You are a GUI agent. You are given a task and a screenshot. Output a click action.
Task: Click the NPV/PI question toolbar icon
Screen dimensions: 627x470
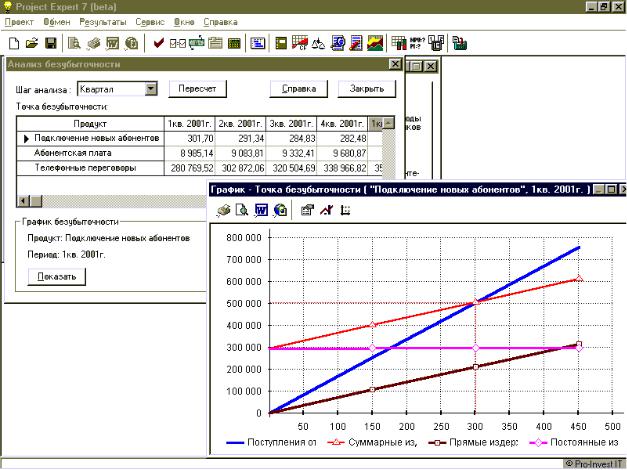pyautogui.click(x=417, y=43)
